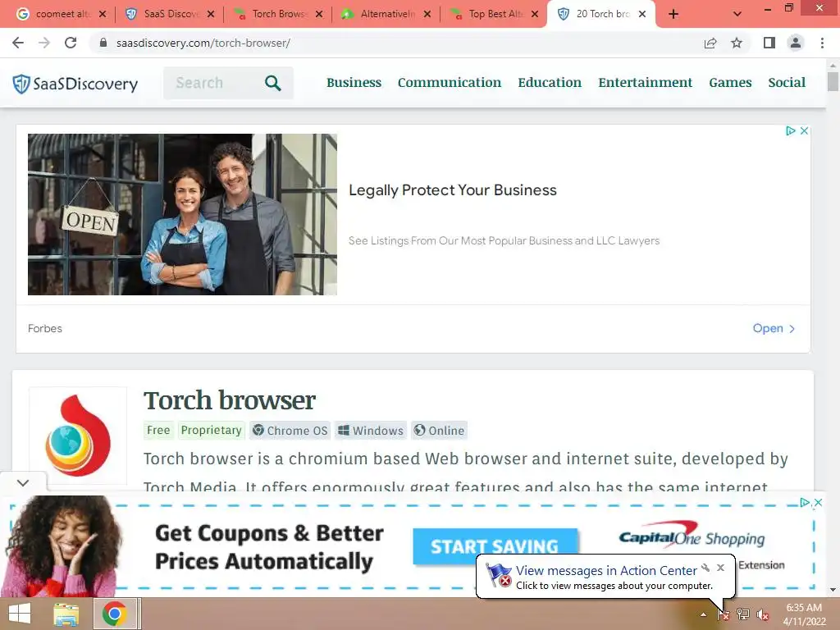840x630 pixels.
Task: Open a new browser tab
Action: pos(673,15)
